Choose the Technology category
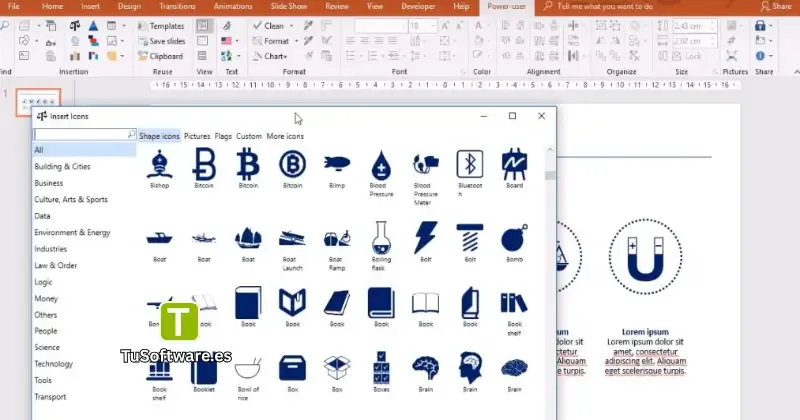The height and width of the screenshot is (420, 800). pyautogui.click(x=54, y=364)
